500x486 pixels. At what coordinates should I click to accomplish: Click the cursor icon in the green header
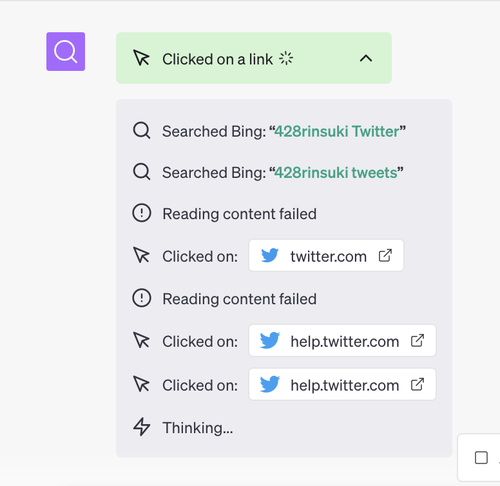pos(142,58)
